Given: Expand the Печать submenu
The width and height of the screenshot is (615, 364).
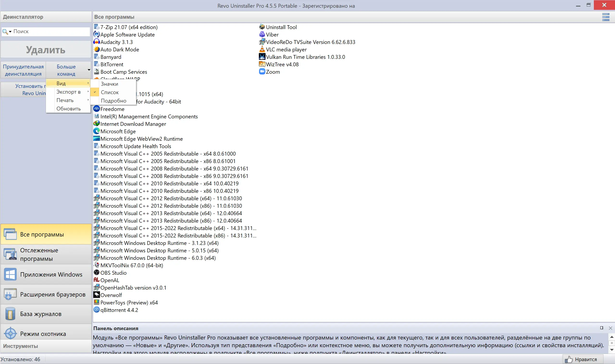Looking at the screenshot, I should click(65, 100).
